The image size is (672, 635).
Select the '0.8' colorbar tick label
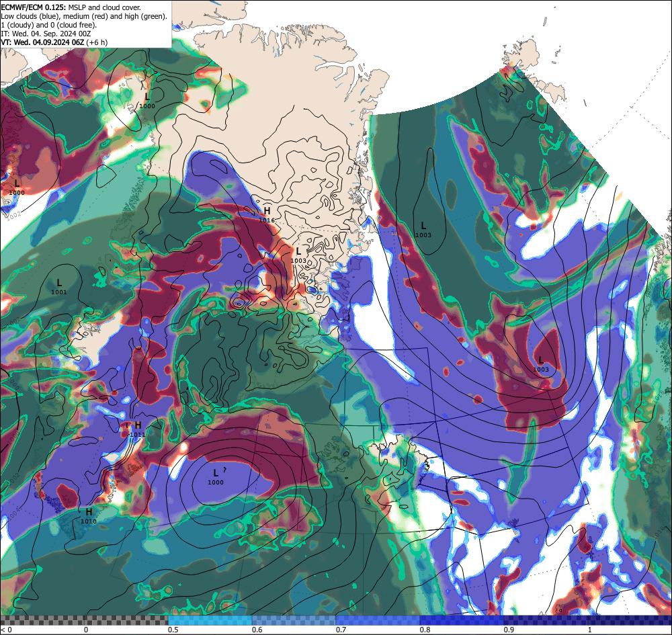coord(425,630)
